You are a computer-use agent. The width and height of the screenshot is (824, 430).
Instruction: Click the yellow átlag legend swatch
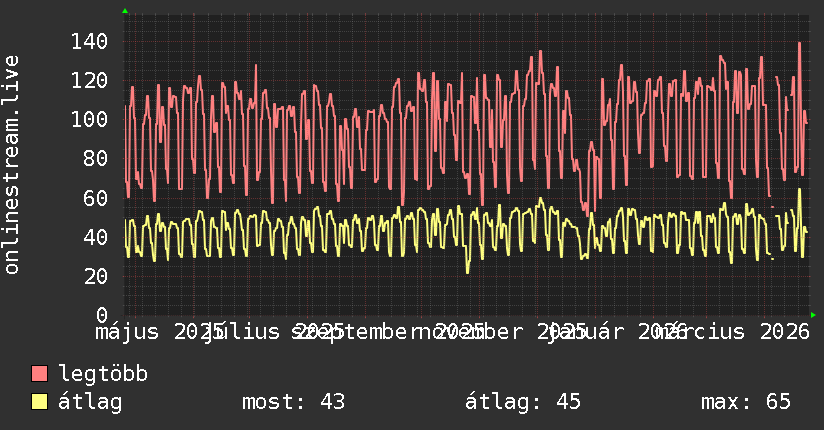tap(39, 402)
